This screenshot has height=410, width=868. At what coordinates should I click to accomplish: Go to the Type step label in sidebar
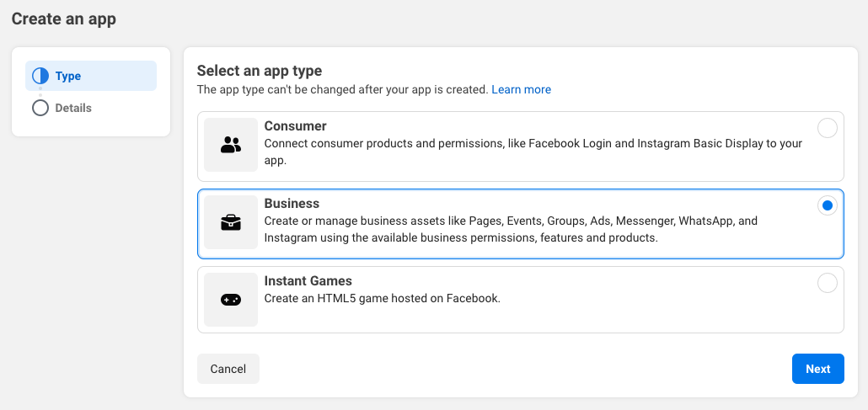click(68, 76)
